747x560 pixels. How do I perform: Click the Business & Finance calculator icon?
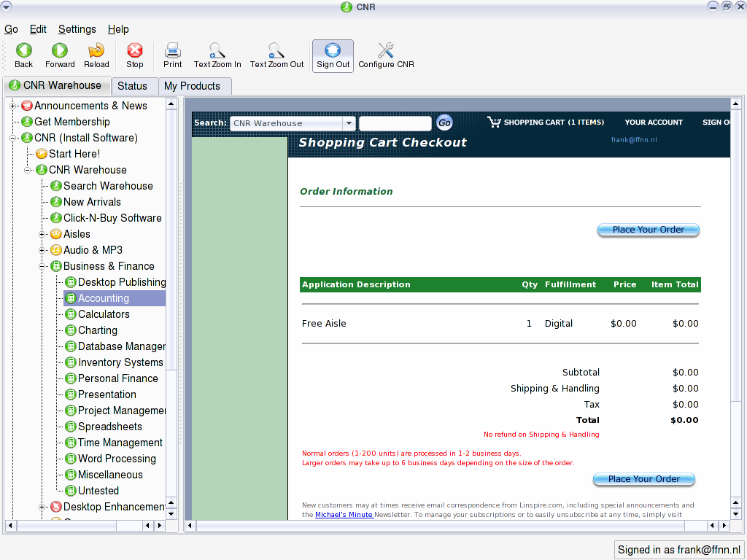pyautogui.click(x=56, y=266)
